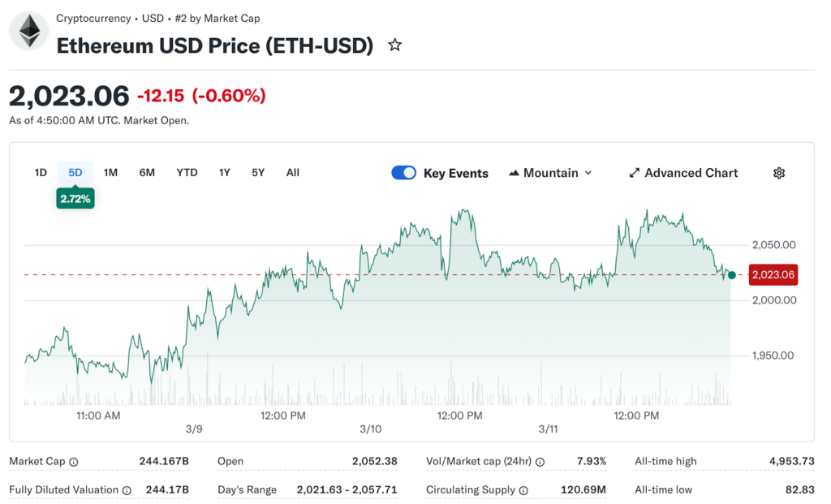
Task: Click Market Cap info icon
Action: 74,462
